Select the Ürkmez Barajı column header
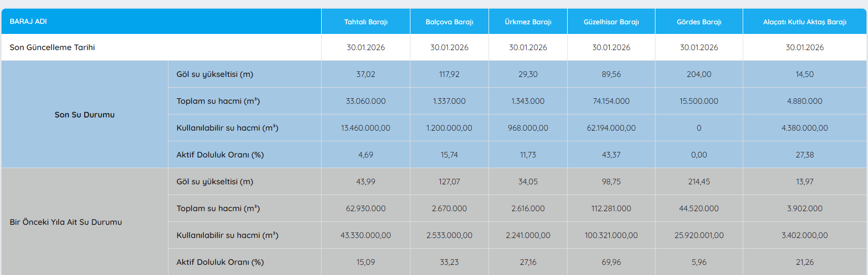Image resolution: width=868 pixels, height=275 pixels. pos(528,22)
